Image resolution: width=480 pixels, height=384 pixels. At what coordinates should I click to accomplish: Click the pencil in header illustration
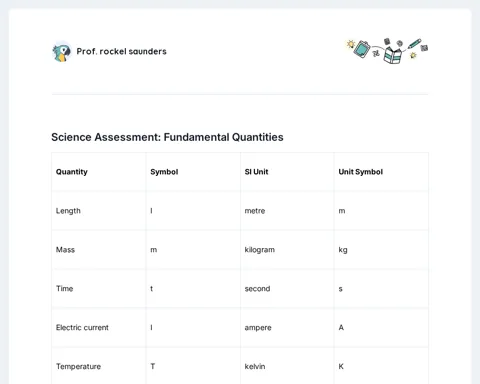414,44
